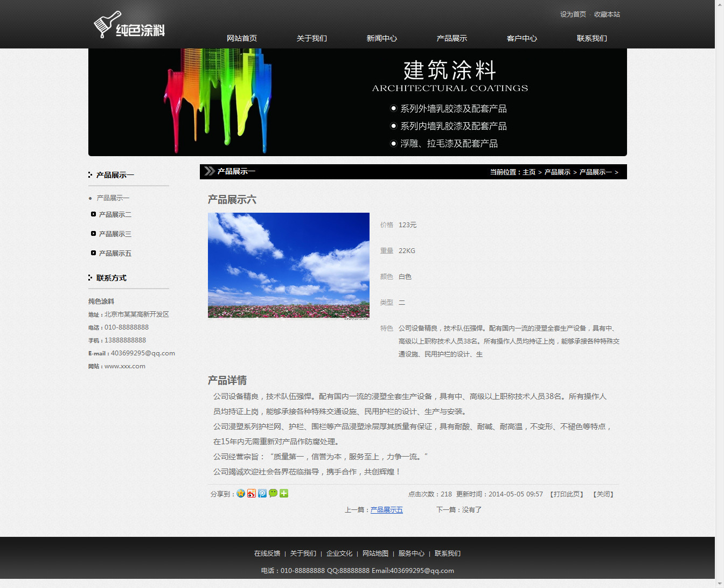Click the blue sky product image

click(289, 265)
